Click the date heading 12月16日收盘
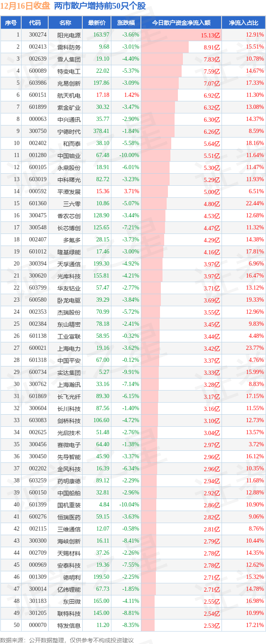The height and width of the screenshot is (644, 266). point(26,6)
